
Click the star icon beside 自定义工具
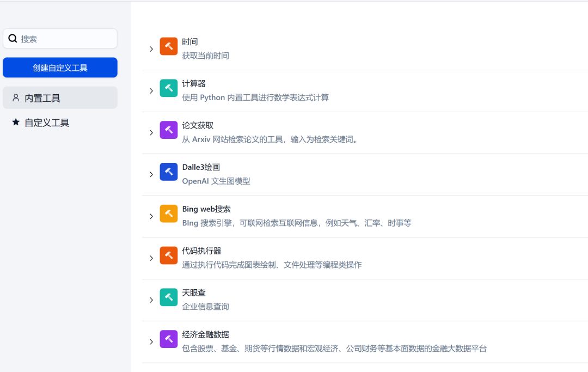coord(16,122)
